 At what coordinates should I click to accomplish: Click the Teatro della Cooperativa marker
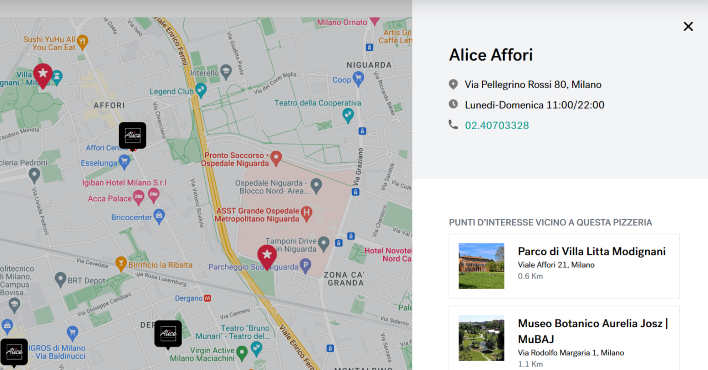coord(347,115)
